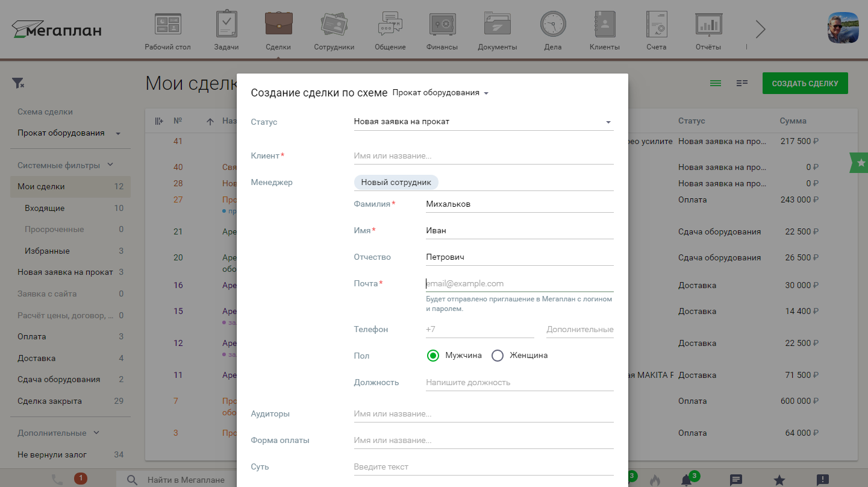Viewport: 868px width, 487px height.
Task: Open the fire urgent items icon
Action: pyautogui.click(x=655, y=480)
